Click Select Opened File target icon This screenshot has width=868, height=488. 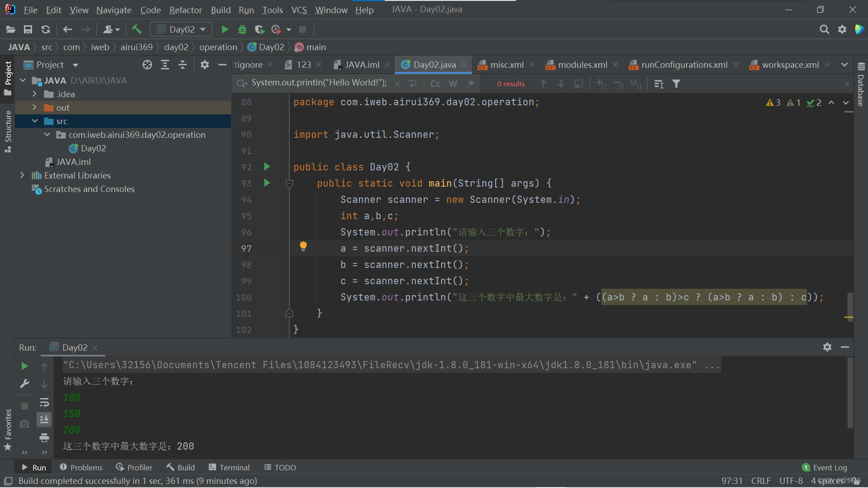[x=147, y=65]
